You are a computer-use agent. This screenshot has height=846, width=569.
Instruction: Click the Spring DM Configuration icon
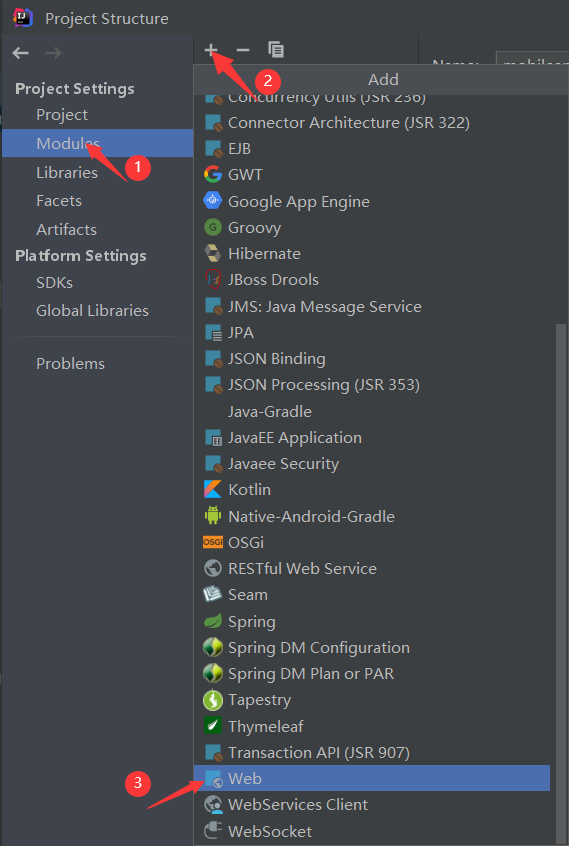coord(213,647)
